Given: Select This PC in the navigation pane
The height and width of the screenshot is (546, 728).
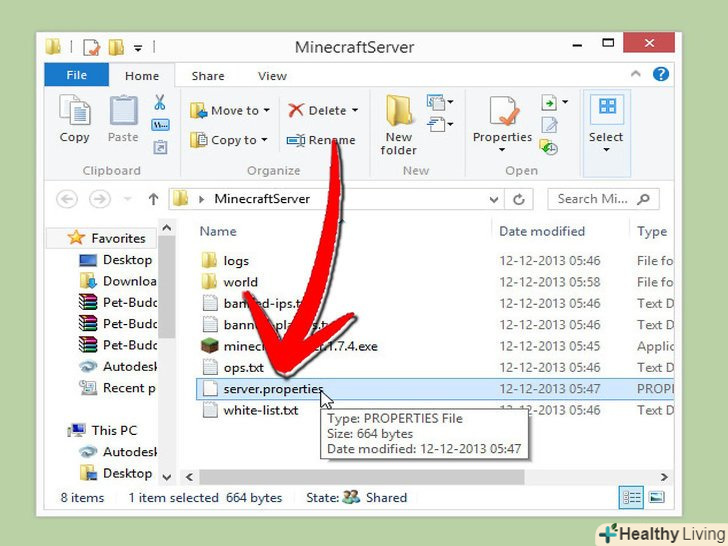Looking at the screenshot, I should (114, 430).
